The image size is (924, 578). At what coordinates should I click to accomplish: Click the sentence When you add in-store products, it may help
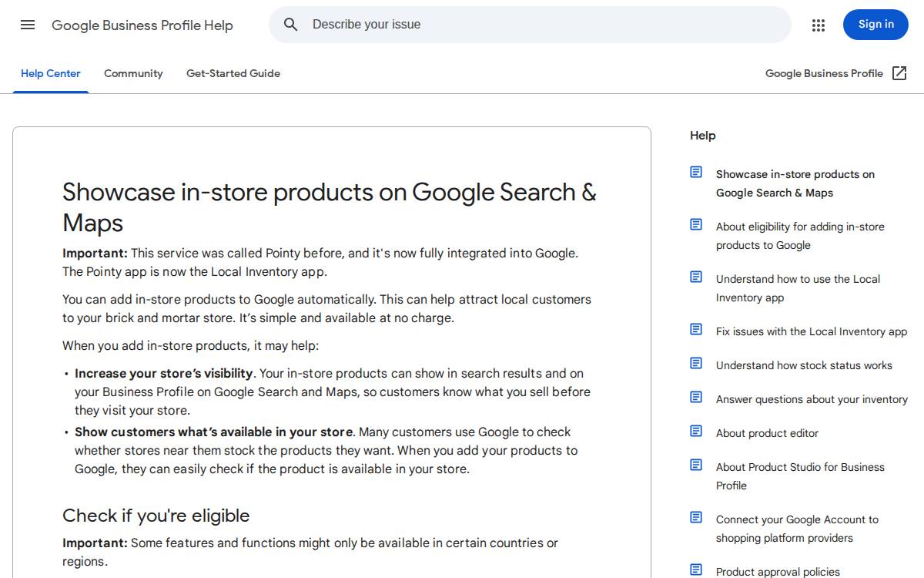point(190,345)
